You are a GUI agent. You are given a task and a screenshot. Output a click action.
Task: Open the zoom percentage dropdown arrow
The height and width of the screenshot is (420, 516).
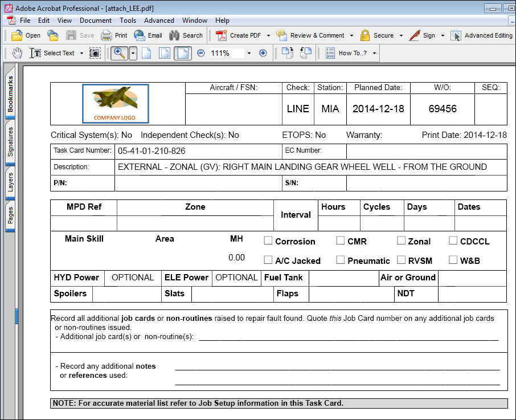249,53
